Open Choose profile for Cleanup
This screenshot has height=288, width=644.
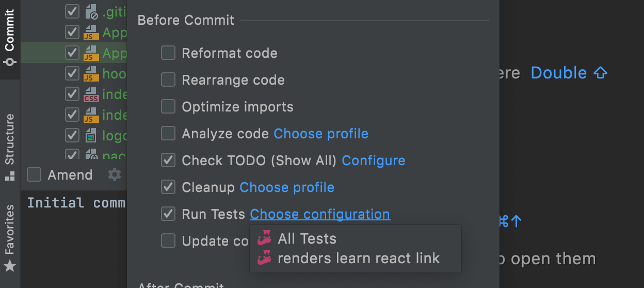(x=287, y=187)
